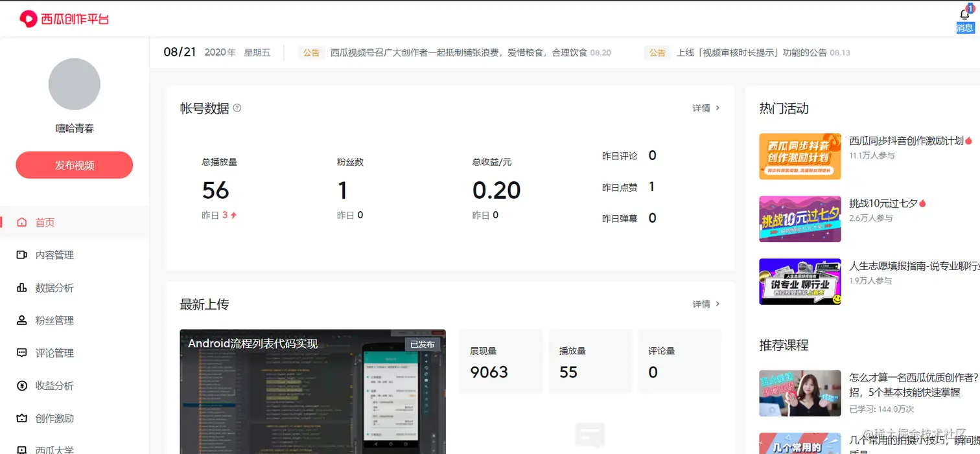This screenshot has height=454, width=980.
Task: Click the 昨日点赞 row
Action: coord(629,187)
